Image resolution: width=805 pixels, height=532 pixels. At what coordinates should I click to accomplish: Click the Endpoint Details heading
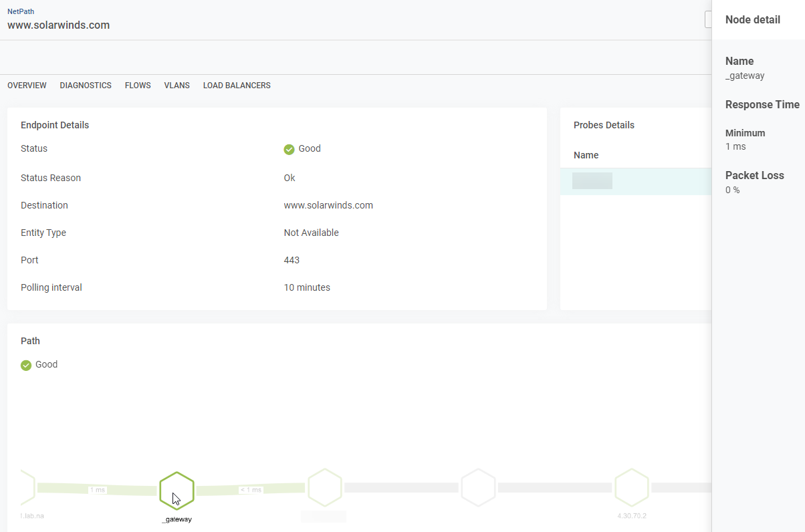pos(55,125)
